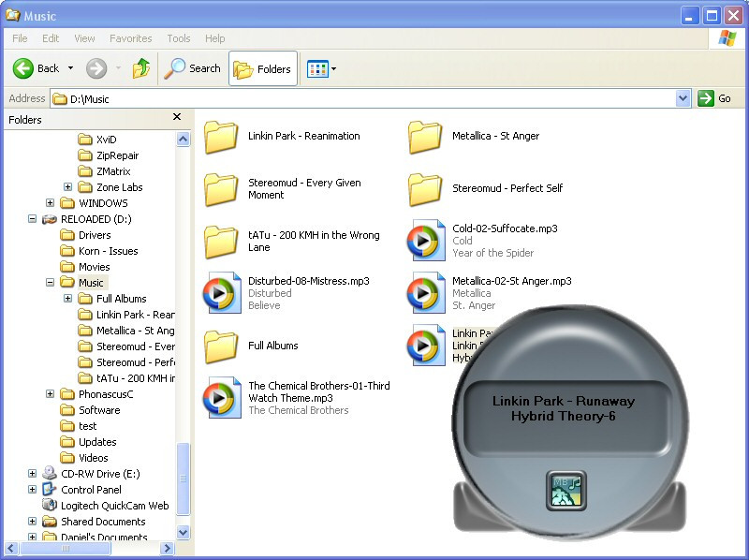Image resolution: width=749 pixels, height=560 pixels.
Task: Select Disturbed-08-Mistress.mp3 media icon
Action: [222, 292]
